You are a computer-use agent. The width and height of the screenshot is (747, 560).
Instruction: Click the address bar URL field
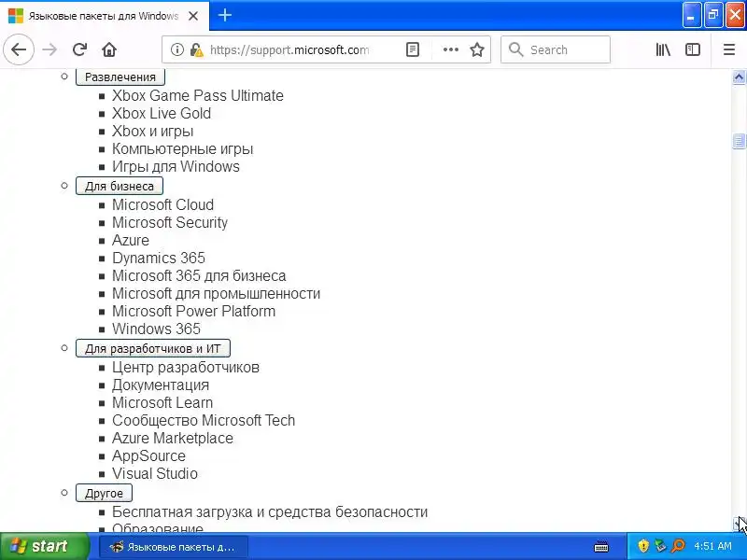pos(289,49)
